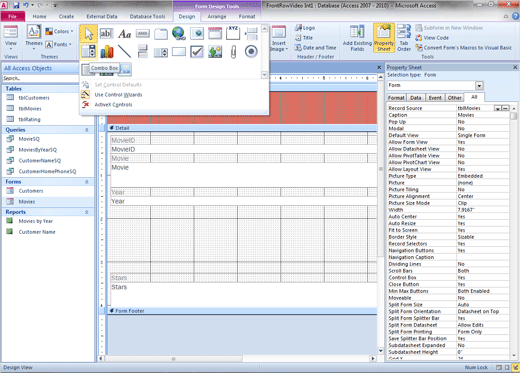
Task: Select the MoviesByYearSQ query
Action: click(x=38, y=150)
